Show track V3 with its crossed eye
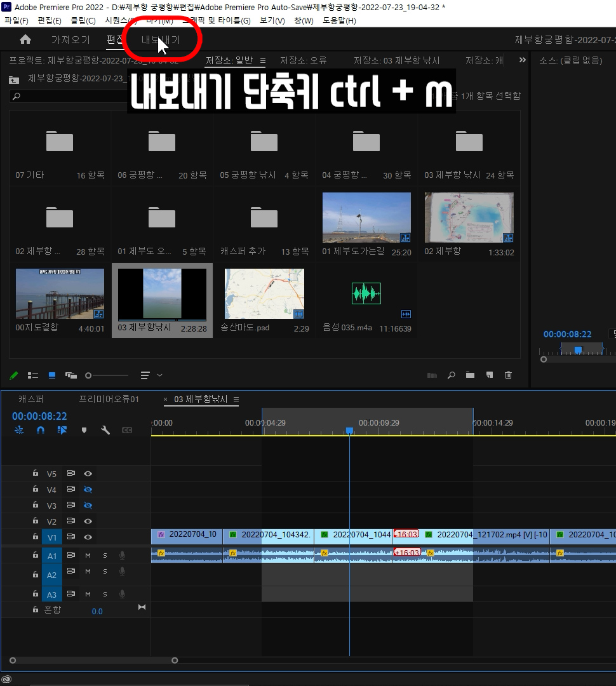Screen dimensions: 616x686 click(x=88, y=506)
